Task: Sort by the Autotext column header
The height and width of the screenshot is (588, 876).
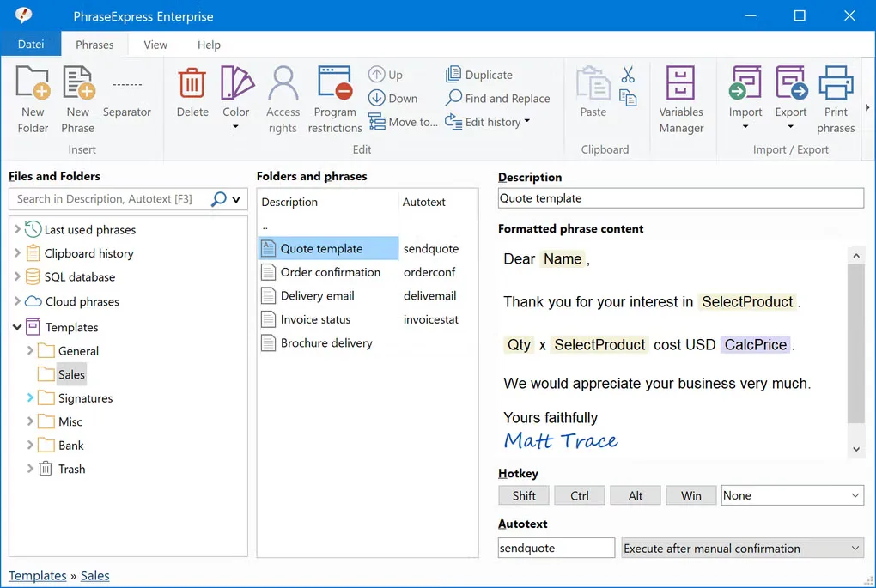Action: coord(424,202)
